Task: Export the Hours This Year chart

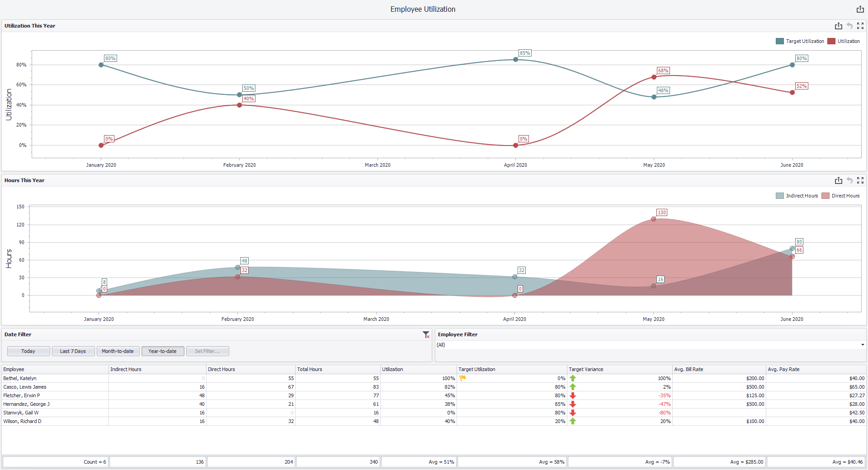Action: pyautogui.click(x=839, y=180)
